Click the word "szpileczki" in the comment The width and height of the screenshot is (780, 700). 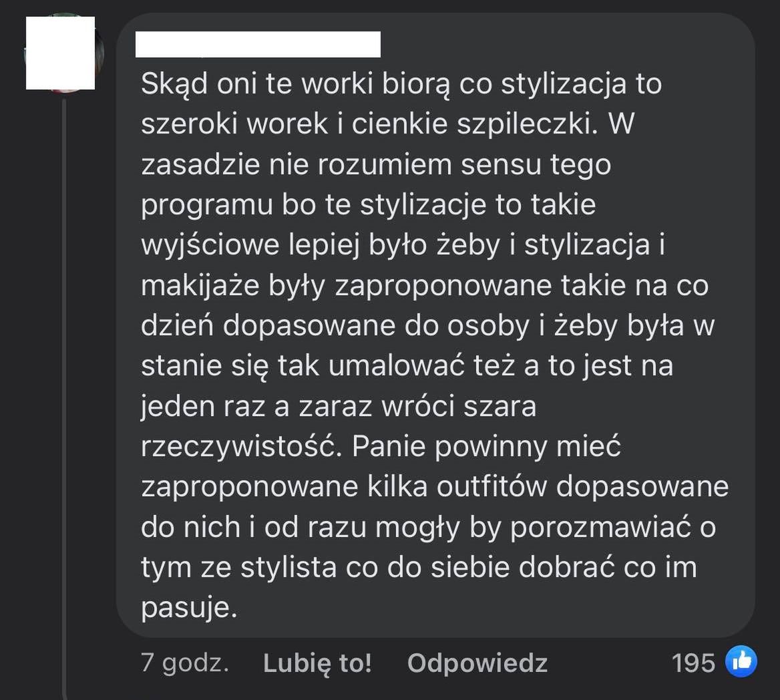point(525,125)
